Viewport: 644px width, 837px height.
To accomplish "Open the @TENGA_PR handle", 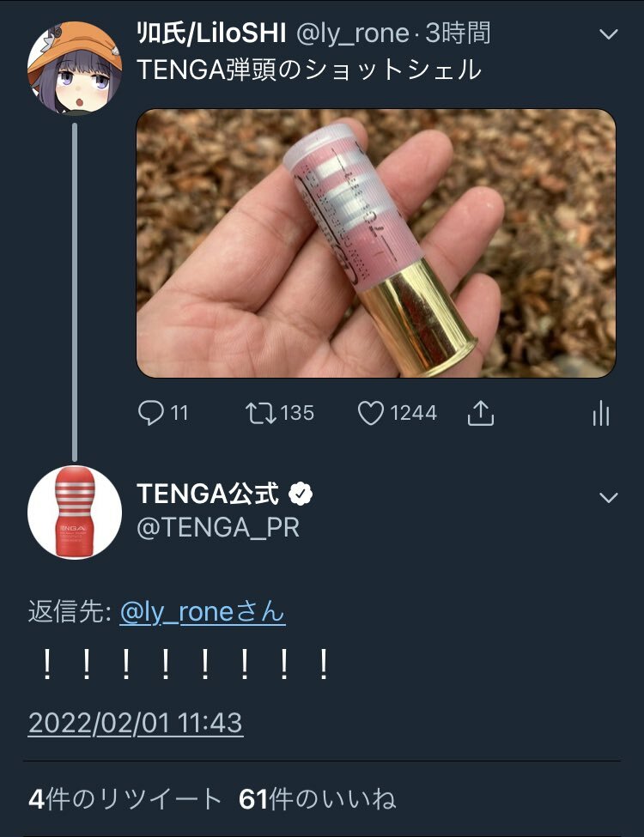I will point(218,527).
